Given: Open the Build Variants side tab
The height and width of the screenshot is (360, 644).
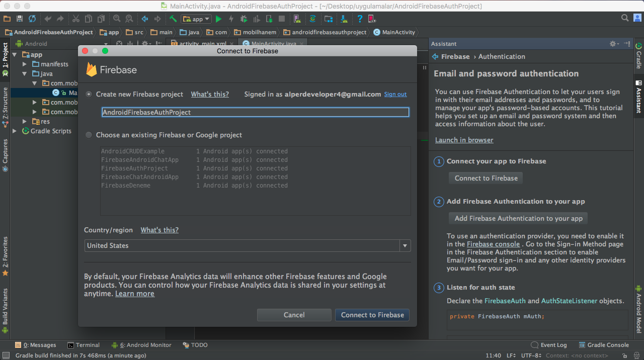Looking at the screenshot, I should pyautogui.click(x=5, y=311).
